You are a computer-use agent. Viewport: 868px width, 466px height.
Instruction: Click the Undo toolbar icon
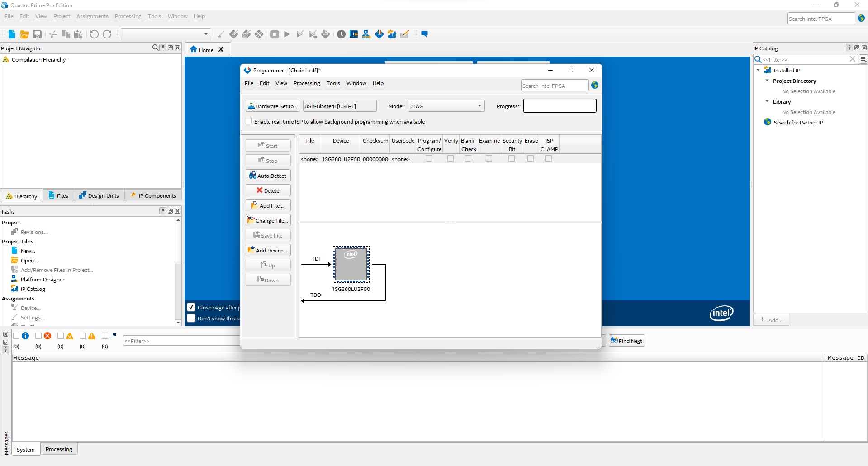[94, 34]
